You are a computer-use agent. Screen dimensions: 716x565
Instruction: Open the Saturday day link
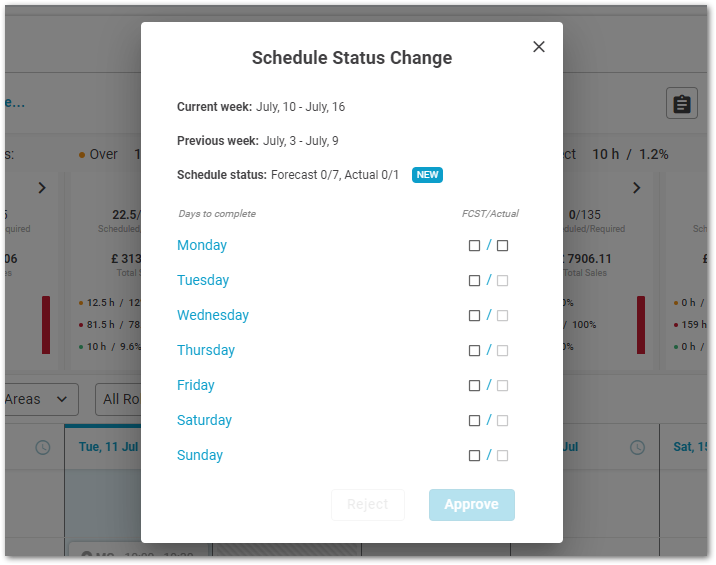pyautogui.click(x=204, y=420)
